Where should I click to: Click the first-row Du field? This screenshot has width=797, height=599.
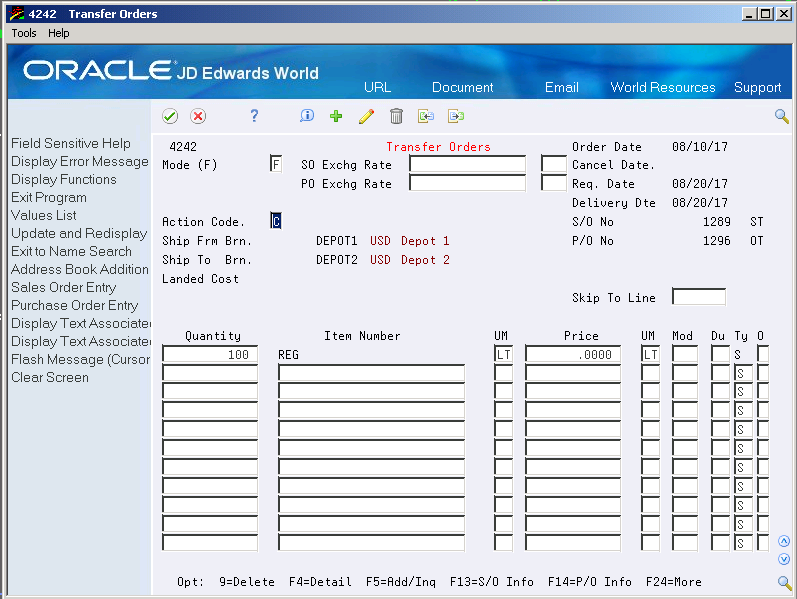point(720,354)
